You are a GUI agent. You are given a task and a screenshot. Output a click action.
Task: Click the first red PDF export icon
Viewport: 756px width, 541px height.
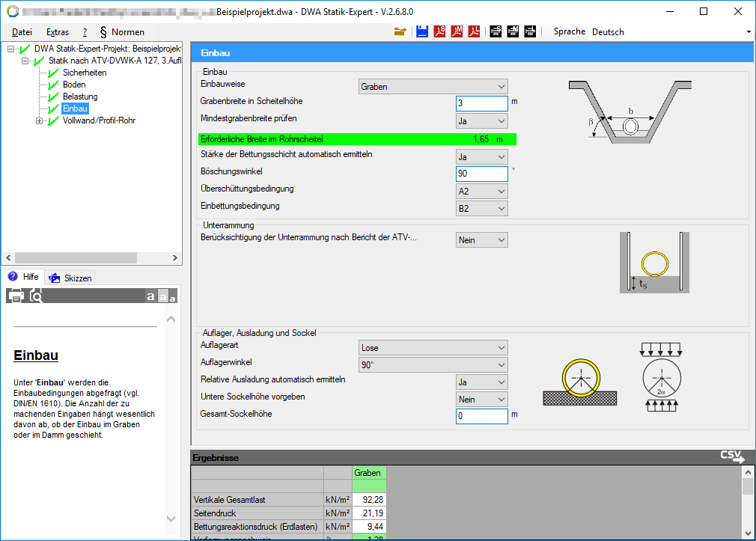point(440,31)
